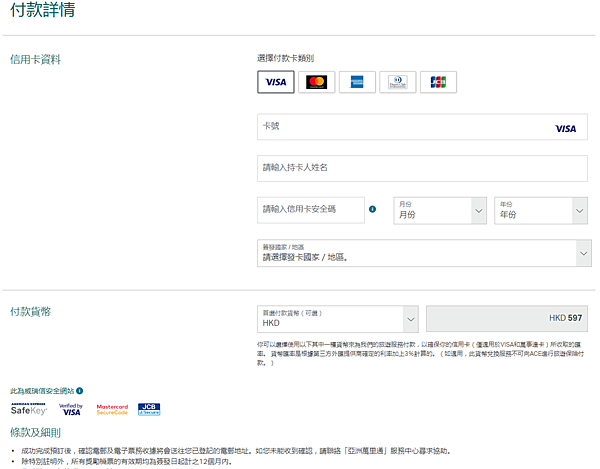Screen dimensions: 600x469
Task: Select the Diners Club card type
Action: coord(398,82)
